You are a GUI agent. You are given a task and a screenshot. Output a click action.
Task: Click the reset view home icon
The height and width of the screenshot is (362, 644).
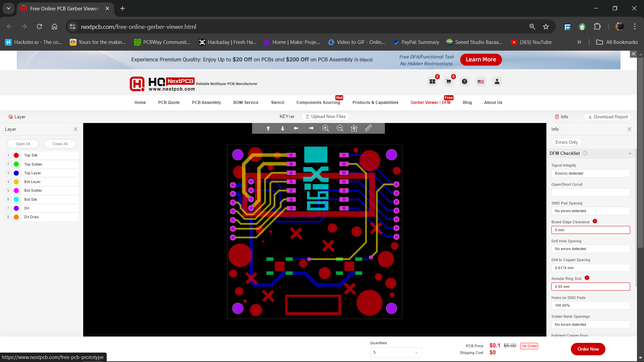pos(354,128)
